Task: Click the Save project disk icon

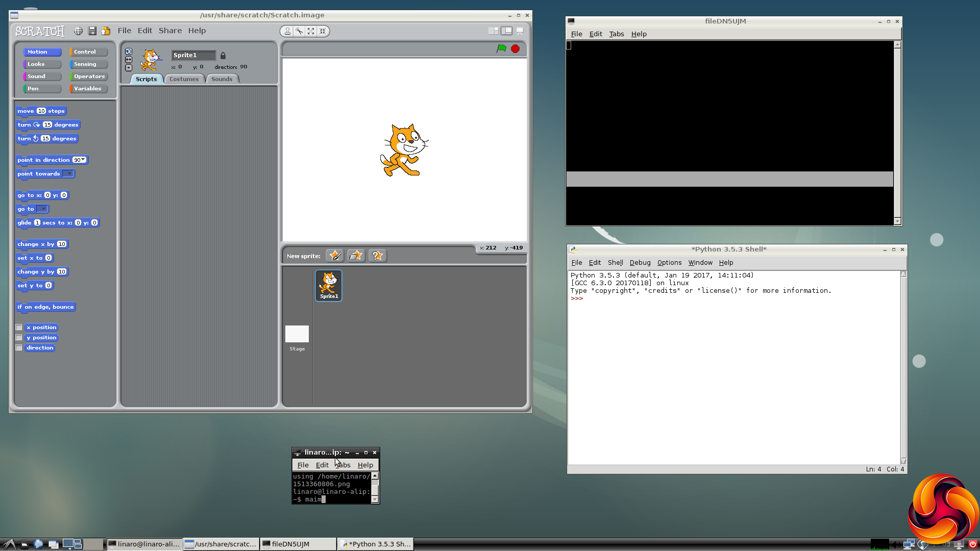Action: (x=92, y=31)
